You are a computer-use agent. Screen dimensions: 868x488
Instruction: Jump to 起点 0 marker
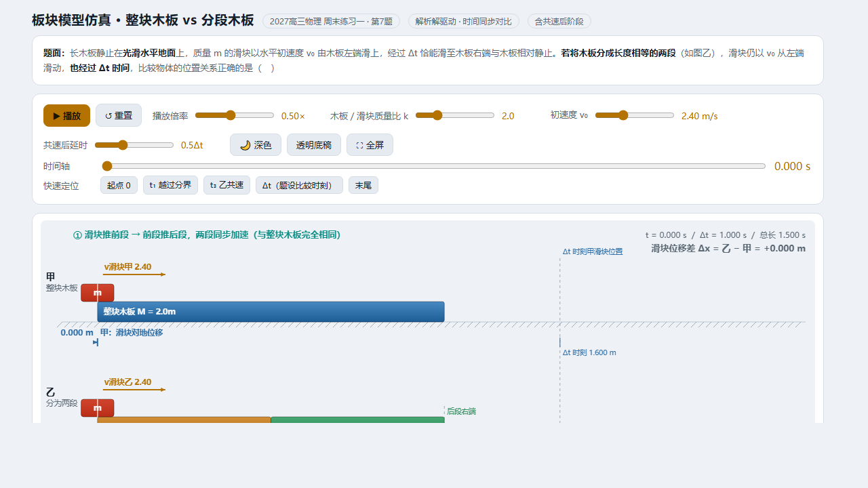[119, 185]
